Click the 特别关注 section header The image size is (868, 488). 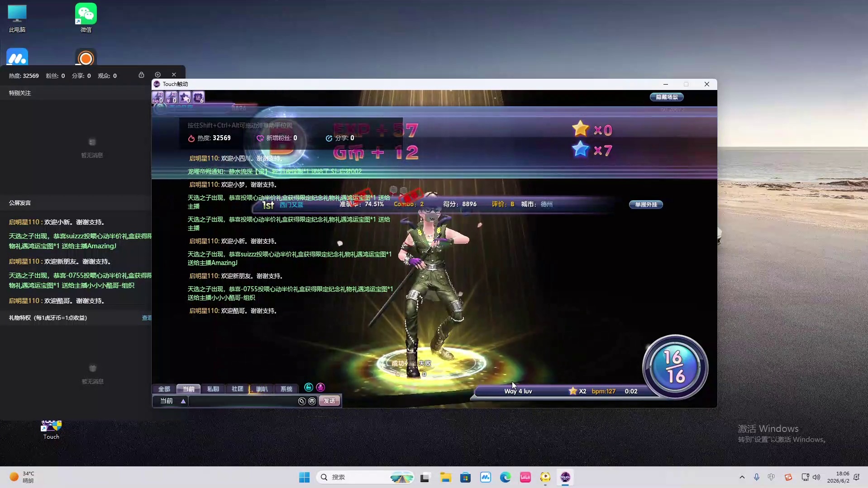click(20, 93)
